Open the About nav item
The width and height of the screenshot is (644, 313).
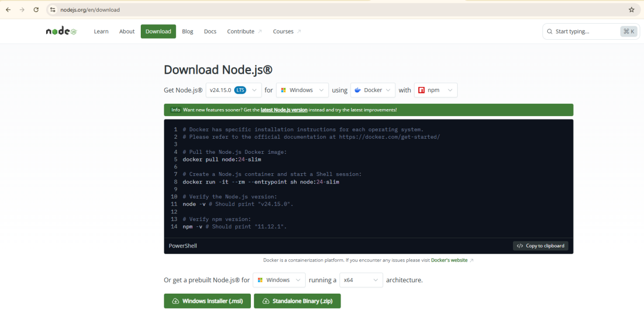(x=127, y=31)
